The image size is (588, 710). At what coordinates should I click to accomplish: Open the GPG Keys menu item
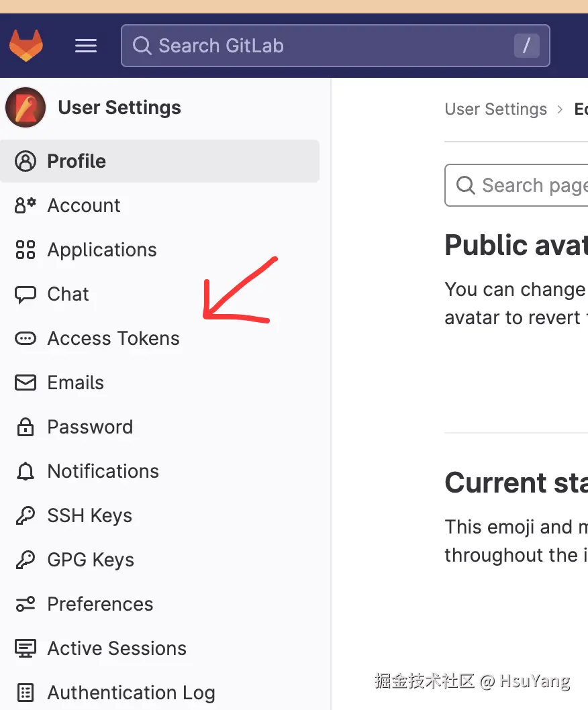click(91, 560)
